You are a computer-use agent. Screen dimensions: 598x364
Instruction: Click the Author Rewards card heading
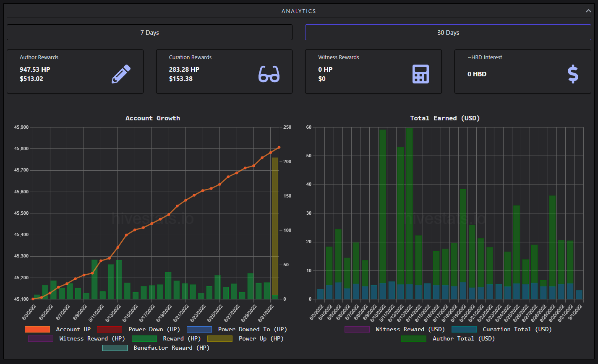[x=39, y=57]
